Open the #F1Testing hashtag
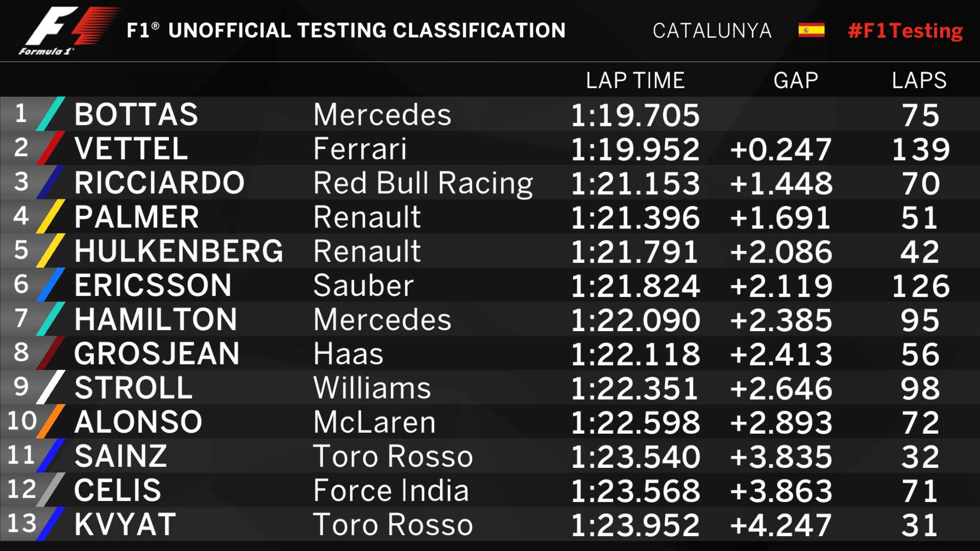This screenshot has height=551, width=980. (x=905, y=31)
